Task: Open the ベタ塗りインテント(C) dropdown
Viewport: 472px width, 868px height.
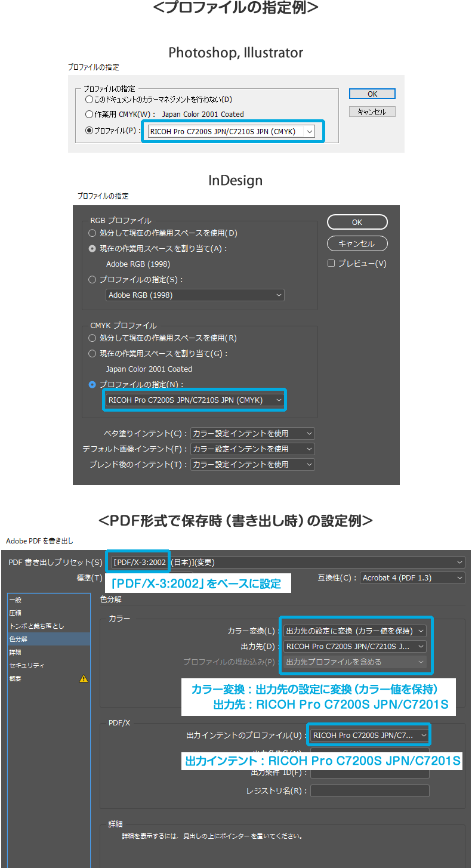Action: [252, 433]
